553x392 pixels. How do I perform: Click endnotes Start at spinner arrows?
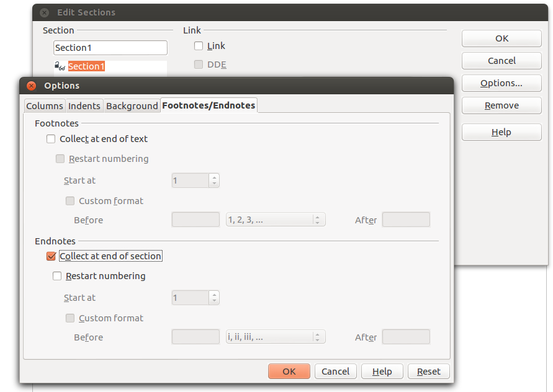tap(214, 298)
